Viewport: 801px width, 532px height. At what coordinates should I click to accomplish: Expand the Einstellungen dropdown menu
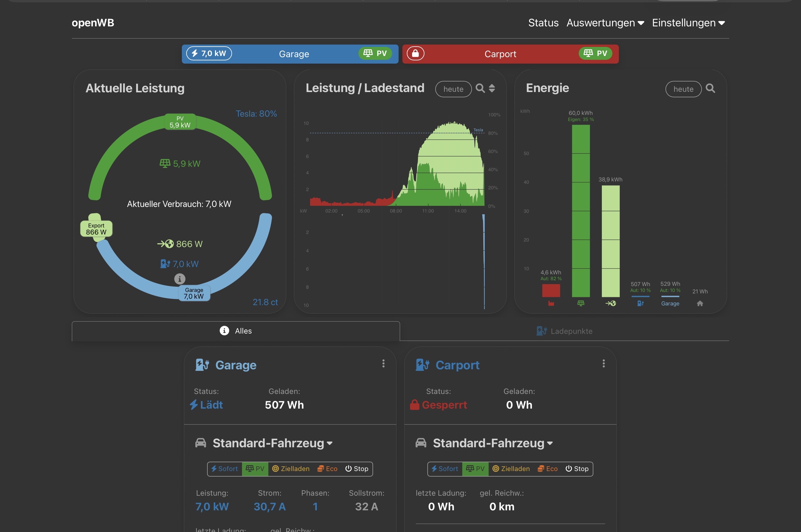pyautogui.click(x=688, y=23)
